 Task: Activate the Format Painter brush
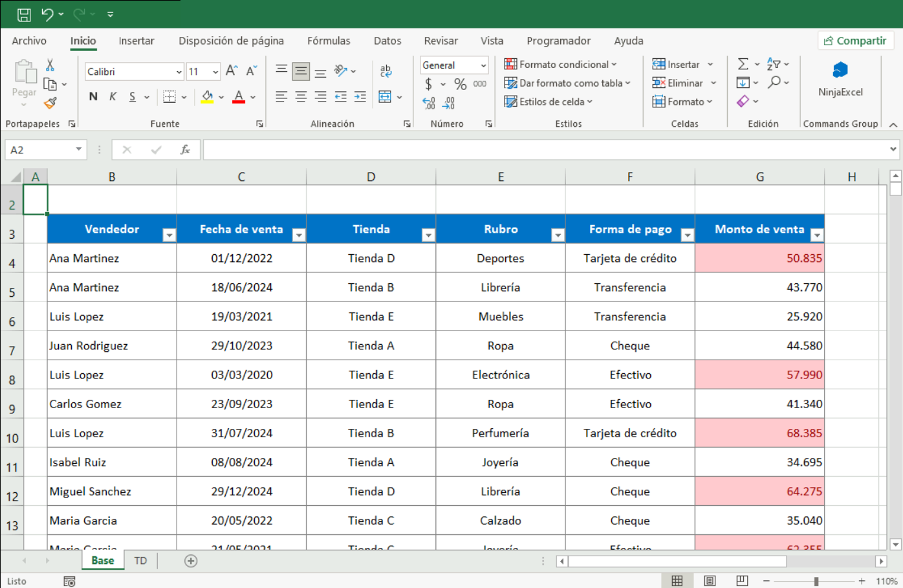point(50,103)
